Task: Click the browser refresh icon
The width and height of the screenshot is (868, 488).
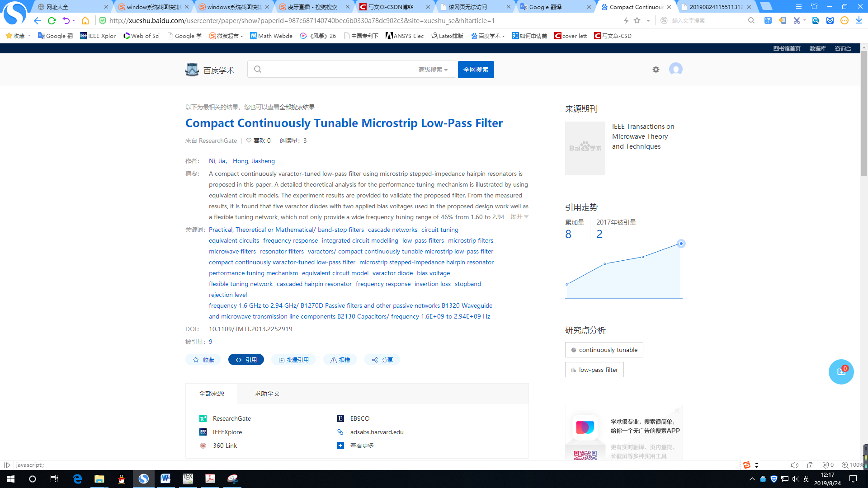Action: coord(52,21)
